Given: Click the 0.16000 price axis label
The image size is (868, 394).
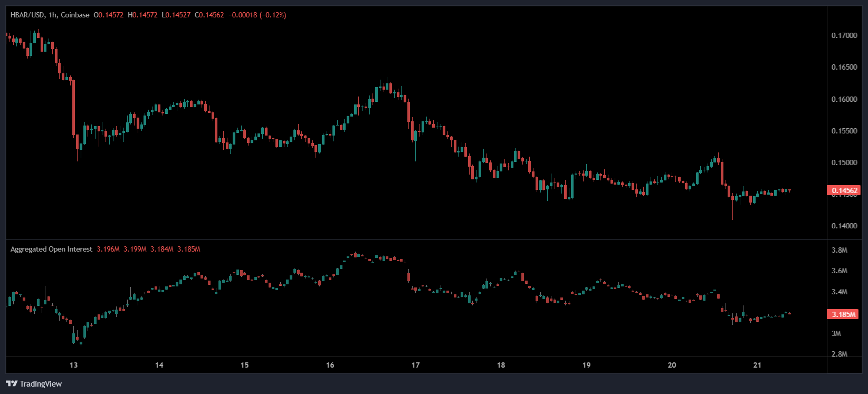Looking at the screenshot, I should (844, 99).
